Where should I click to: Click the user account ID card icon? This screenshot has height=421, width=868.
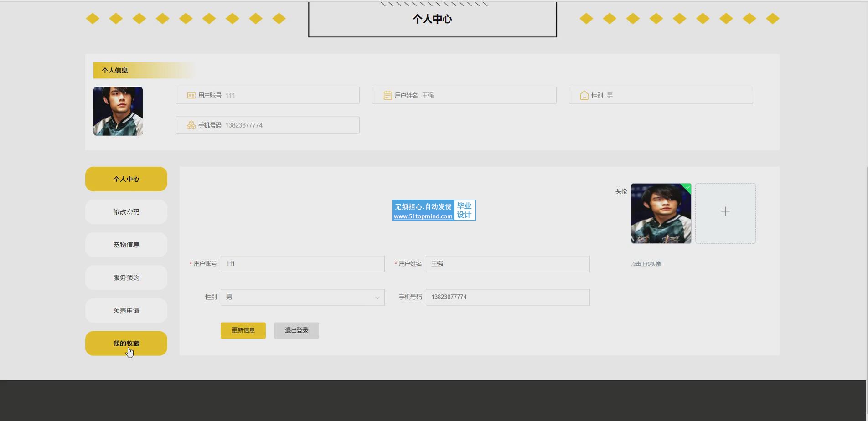(x=191, y=96)
